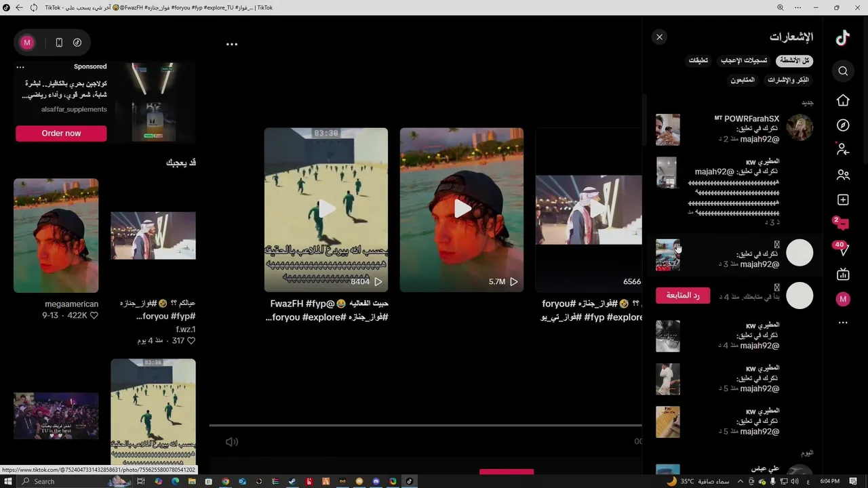This screenshot has width=868, height=488.
Task: Play the running figures video 8404 views
Action: [326, 209]
